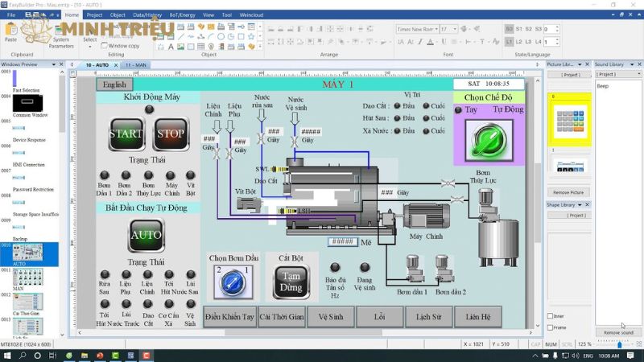Enable the Inner checkbox in Shape Library
Viewport: 644px width, 362px height.
tap(551, 316)
